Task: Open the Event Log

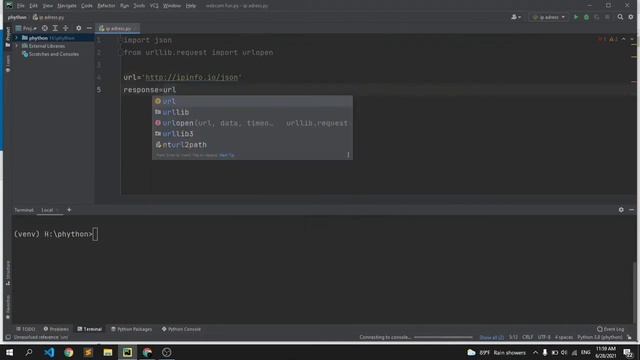Action: (x=611, y=329)
